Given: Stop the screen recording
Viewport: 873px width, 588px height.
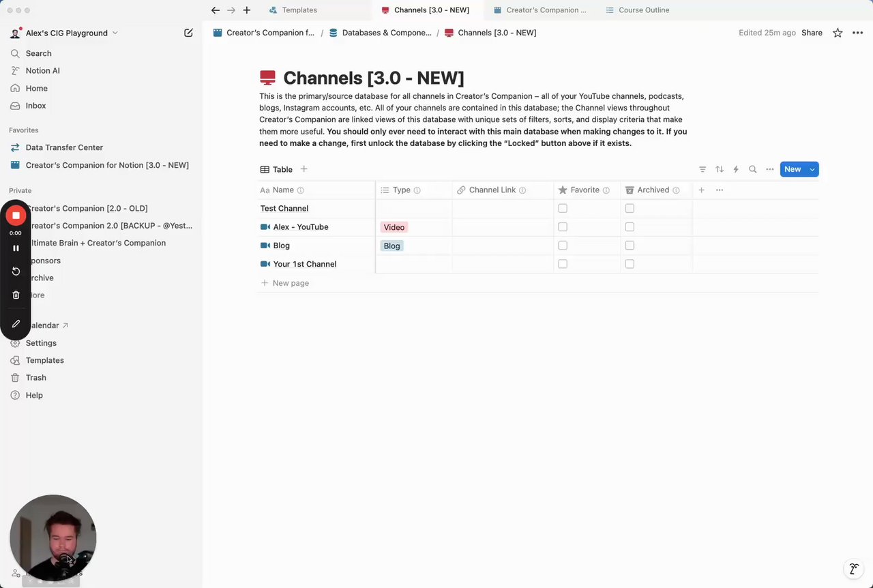Looking at the screenshot, I should (16, 216).
